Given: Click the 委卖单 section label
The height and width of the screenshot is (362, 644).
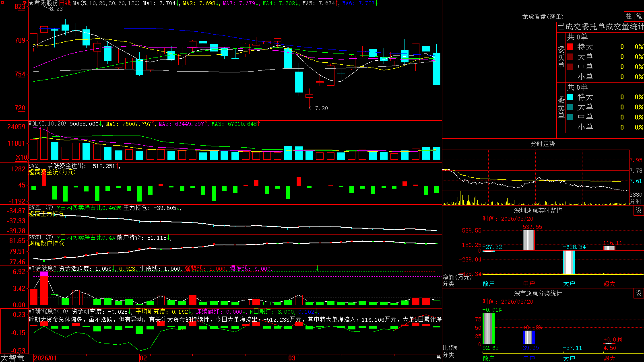Looking at the screenshot, I should [x=561, y=107].
